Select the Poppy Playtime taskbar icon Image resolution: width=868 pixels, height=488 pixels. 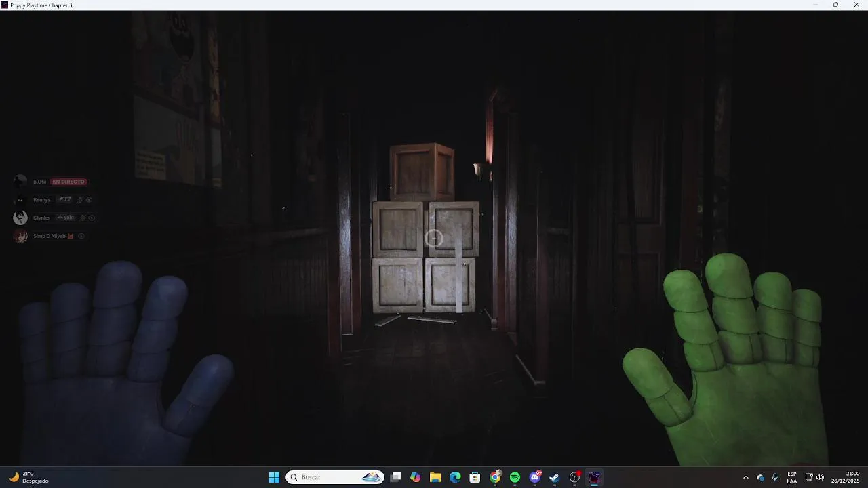click(x=594, y=477)
